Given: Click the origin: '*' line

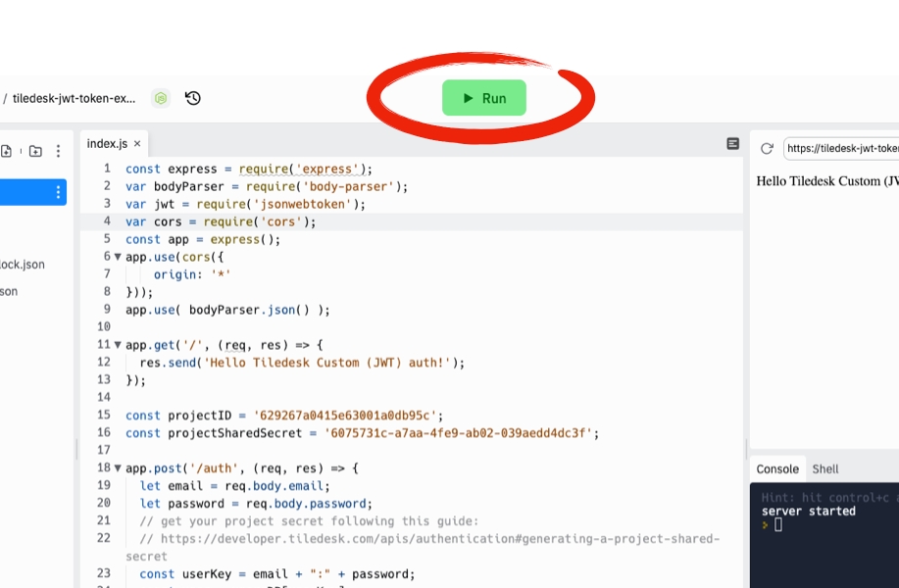Looking at the screenshot, I should (x=191, y=274).
